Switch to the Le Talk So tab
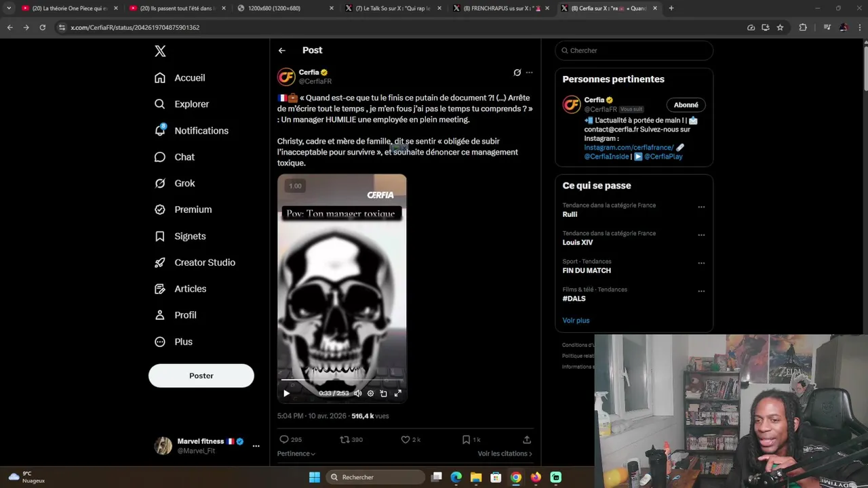 [x=393, y=8]
